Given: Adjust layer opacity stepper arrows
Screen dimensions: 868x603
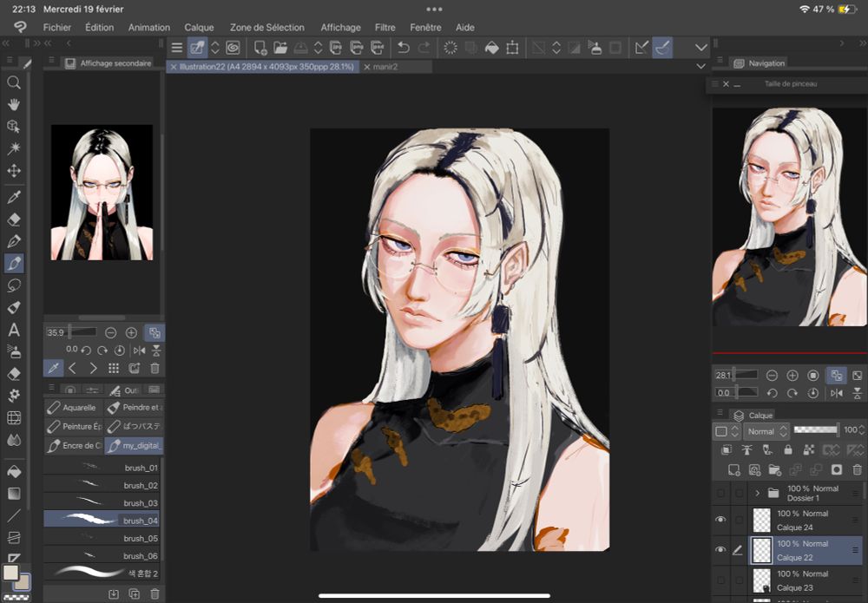Looking at the screenshot, I should coord(861,429).
